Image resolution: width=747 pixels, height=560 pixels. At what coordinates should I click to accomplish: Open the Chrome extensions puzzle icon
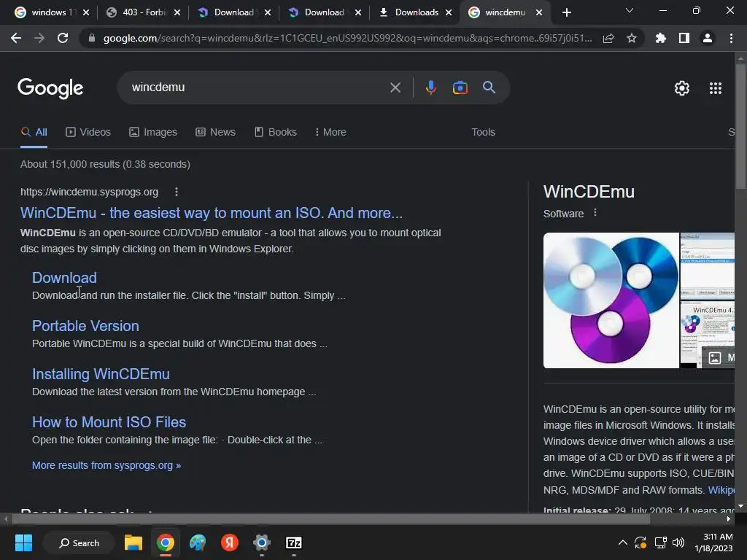click(x=661, y=38)
